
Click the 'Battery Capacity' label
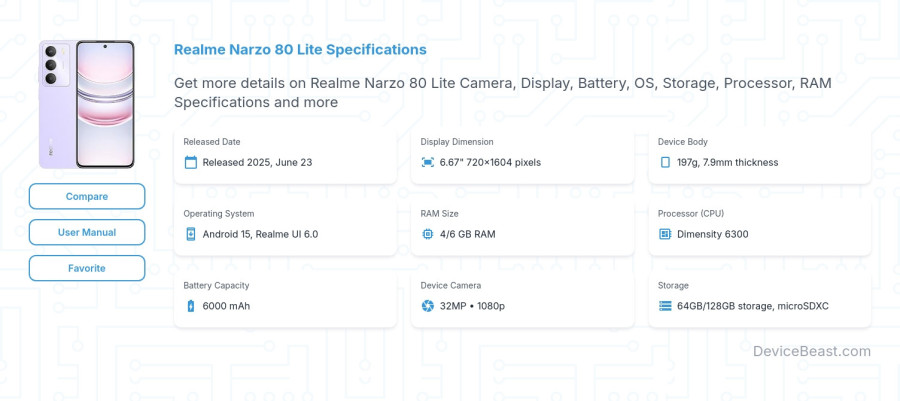(x=216, y=285)
